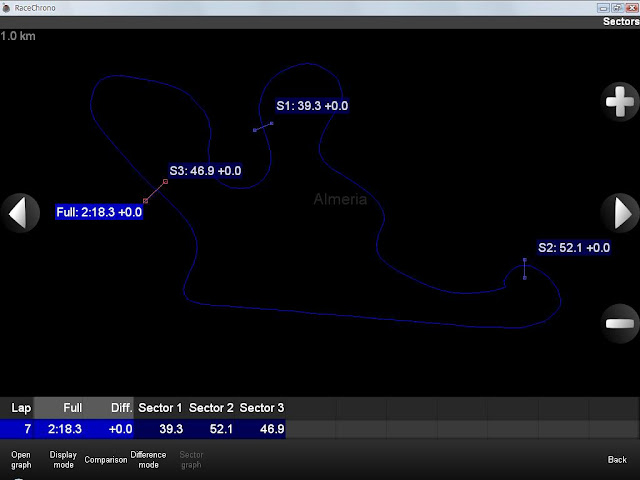This screenshot has width=640, height=480.
Task: Click the Sector 1 column header
Action: tap(160, 408)
